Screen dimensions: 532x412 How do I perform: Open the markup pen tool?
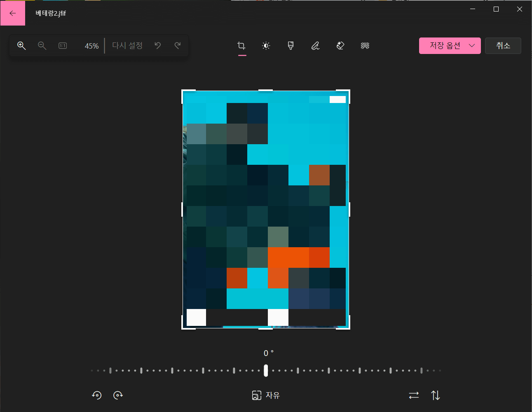coord(315,45)
